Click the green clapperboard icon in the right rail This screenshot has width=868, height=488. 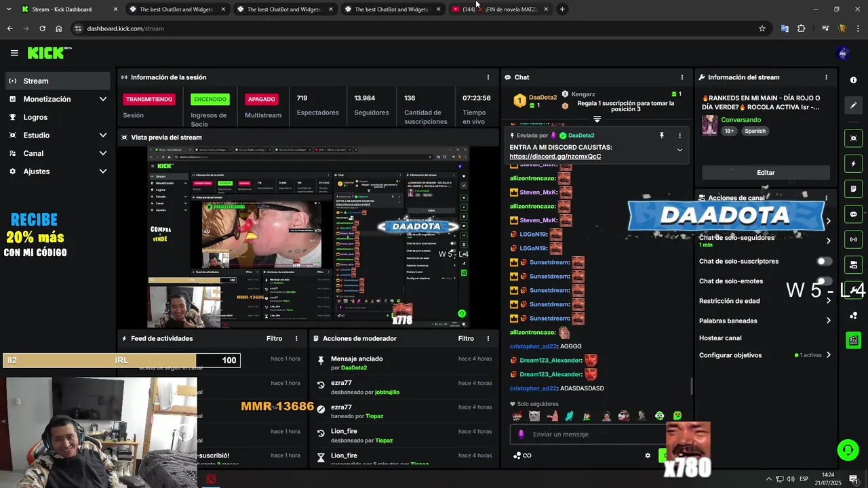tap(853, 340)
